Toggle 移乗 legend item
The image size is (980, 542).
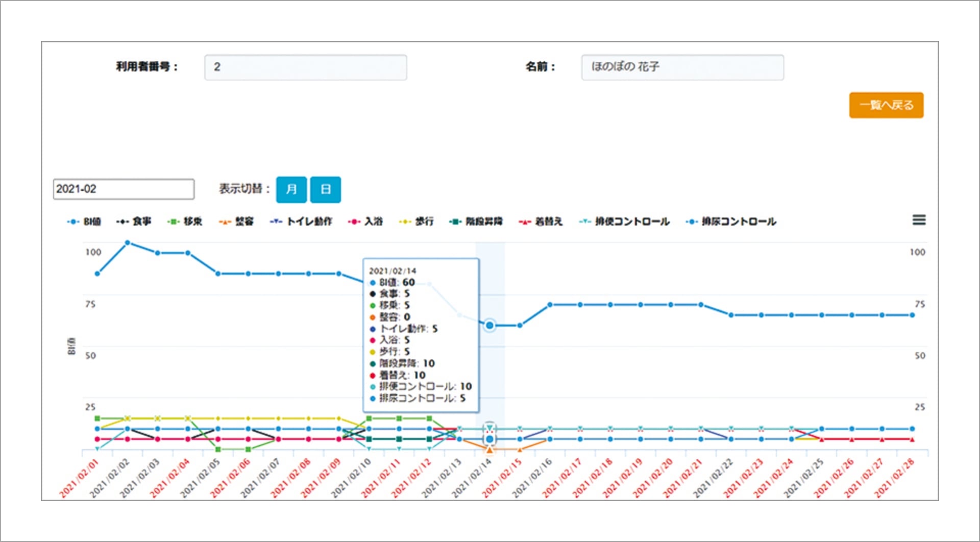[x=185, y=221]
